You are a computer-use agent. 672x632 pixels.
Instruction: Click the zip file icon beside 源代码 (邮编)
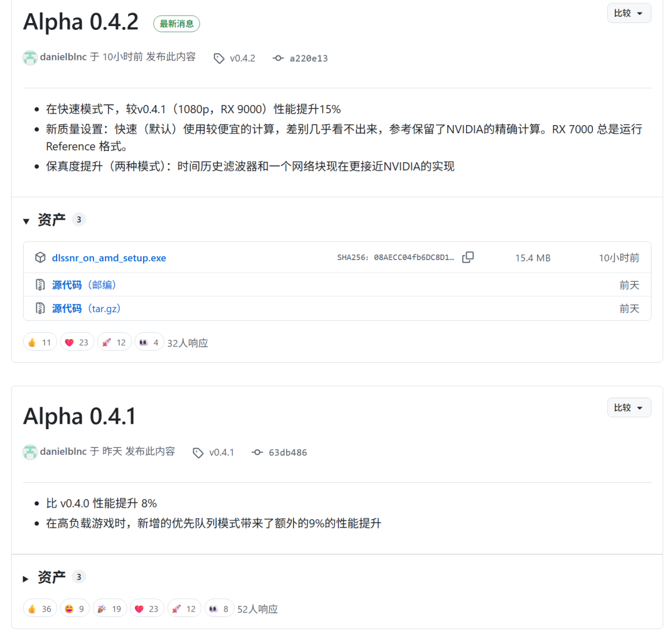tap(40, 285)
